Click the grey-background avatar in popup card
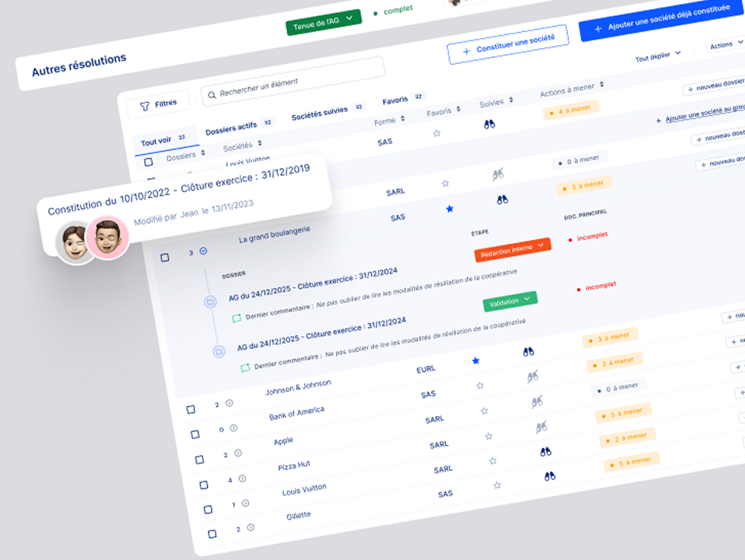This screenshot has width=745, height=560. click(75, 242)
